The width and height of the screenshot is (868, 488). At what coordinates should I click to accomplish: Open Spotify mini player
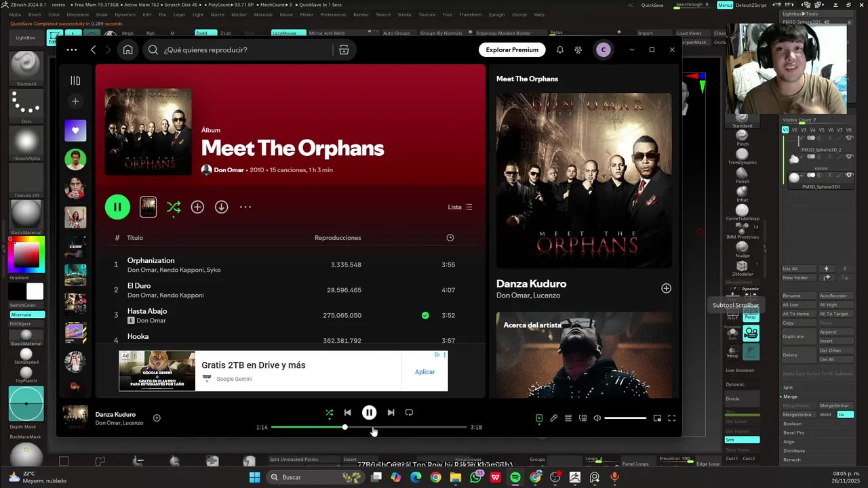657,418
